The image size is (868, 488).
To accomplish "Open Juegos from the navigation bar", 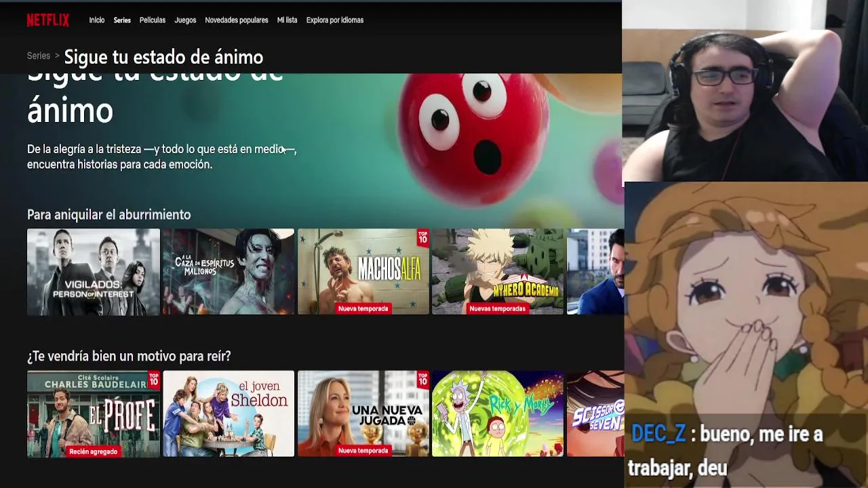I will [185, 20].
